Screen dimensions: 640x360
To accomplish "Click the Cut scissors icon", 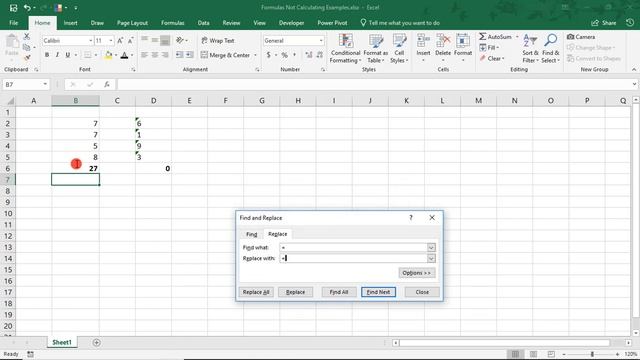I will point(27,37).
